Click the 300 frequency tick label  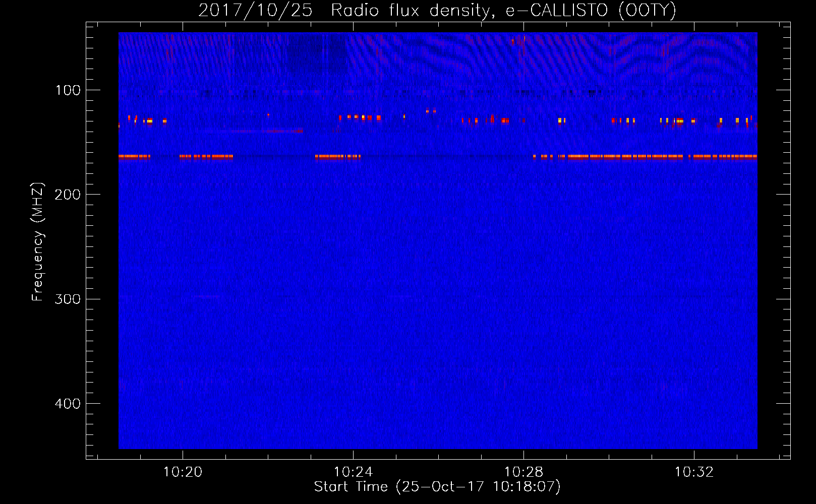pyautogui.click(x=68, y=299)
